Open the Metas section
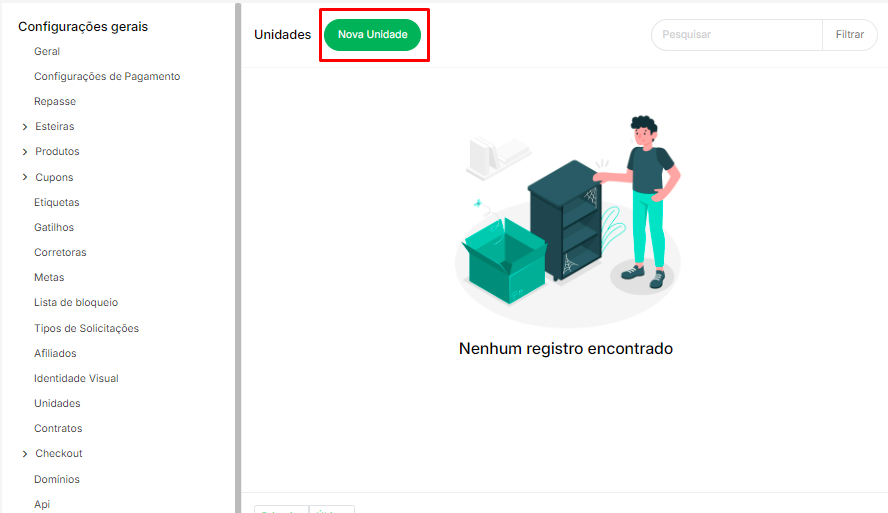The image size is (888, 513). pyautogui.click(x=49, y=277)
